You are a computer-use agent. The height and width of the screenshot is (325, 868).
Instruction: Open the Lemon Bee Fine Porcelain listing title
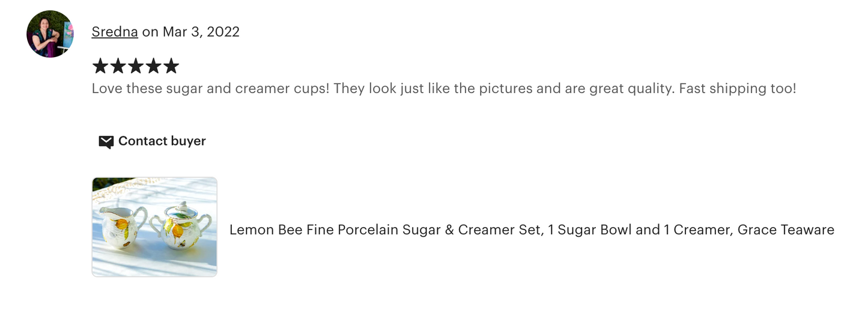[531, 229]
